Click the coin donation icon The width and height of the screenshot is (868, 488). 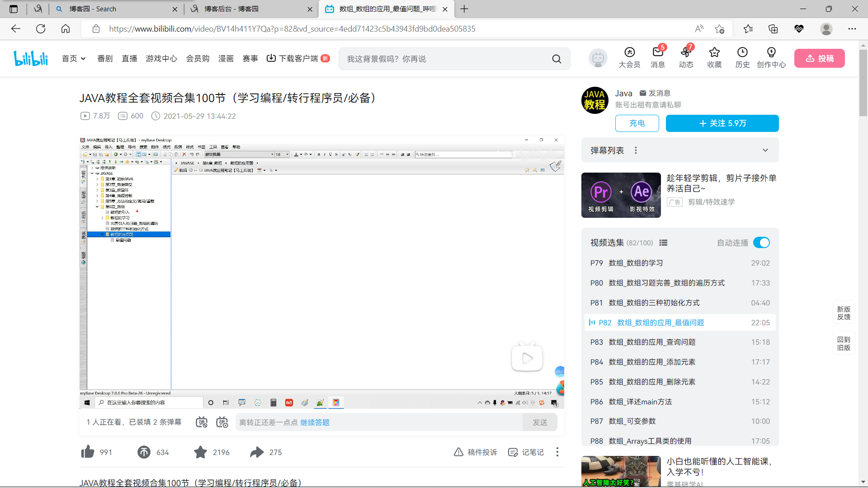144,452
